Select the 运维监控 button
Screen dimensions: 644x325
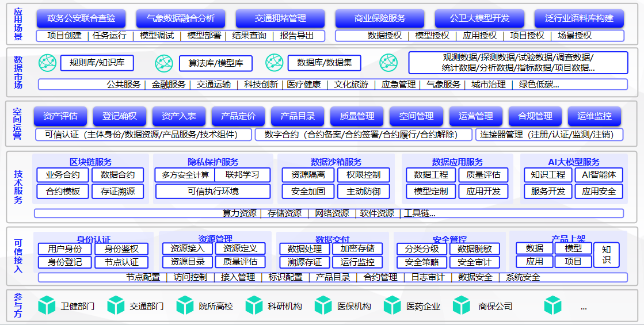tap(595, 116)
